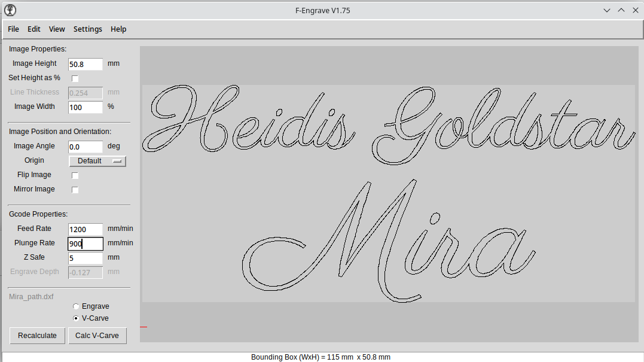
Task: Focus the Image Width field
Action: 86,107
